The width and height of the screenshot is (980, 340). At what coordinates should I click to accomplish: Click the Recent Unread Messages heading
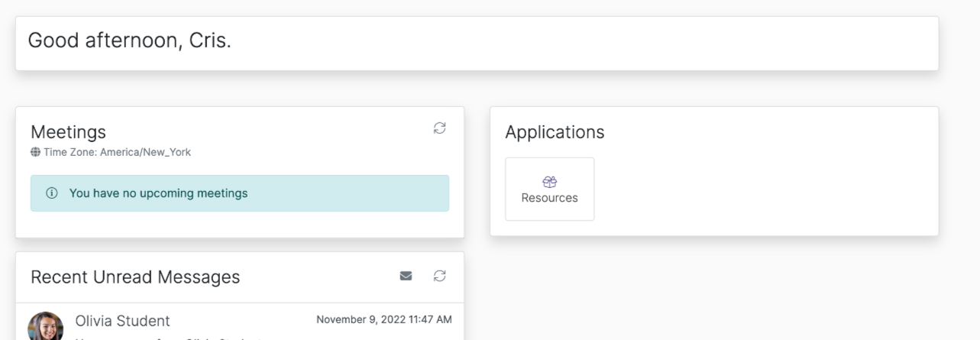135,277
